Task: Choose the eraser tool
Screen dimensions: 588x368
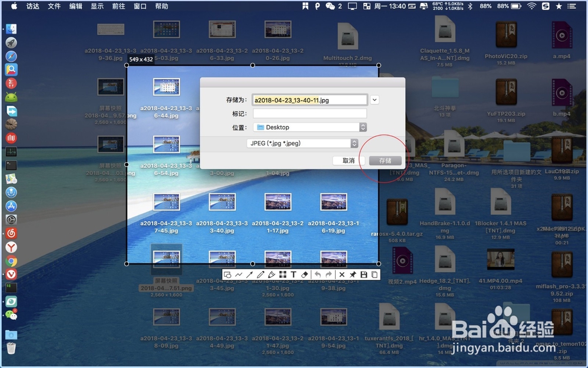Action: [x=304, y=274]
